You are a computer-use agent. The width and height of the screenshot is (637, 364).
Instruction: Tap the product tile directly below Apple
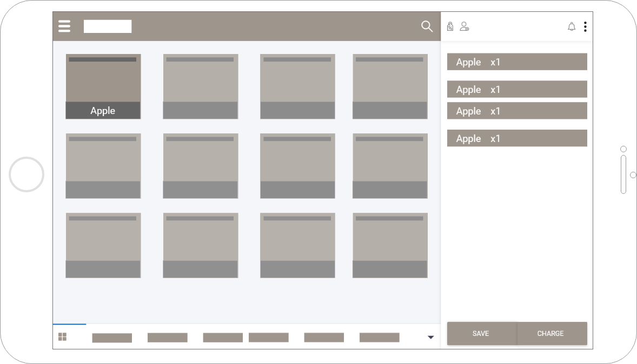tap(103, 166)
